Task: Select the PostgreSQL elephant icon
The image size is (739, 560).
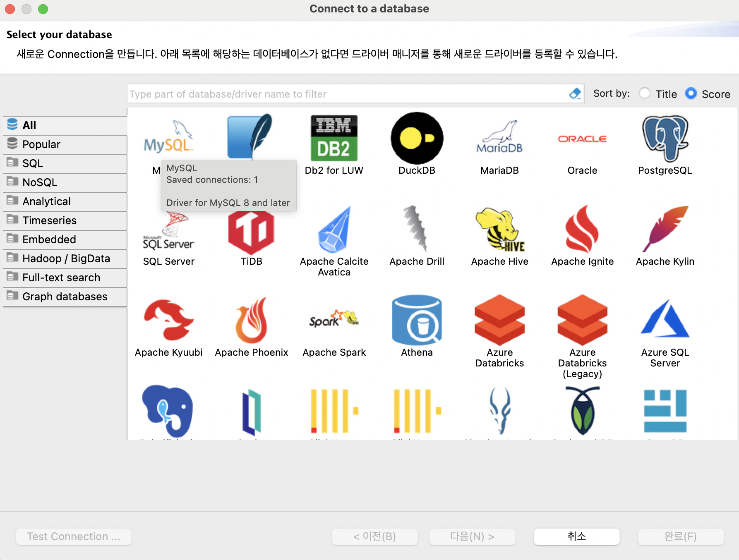Action: [x=665, y=138]
